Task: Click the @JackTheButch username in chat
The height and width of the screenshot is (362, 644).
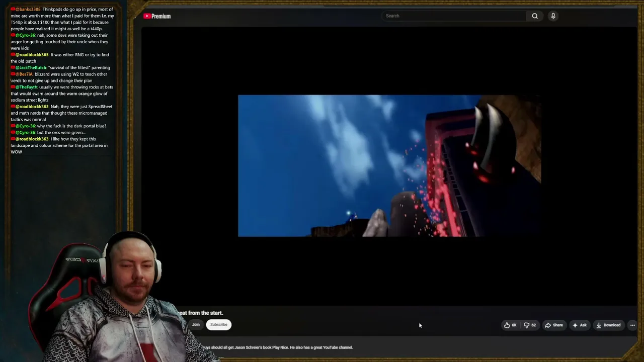Action: click(x=31, y=68)
